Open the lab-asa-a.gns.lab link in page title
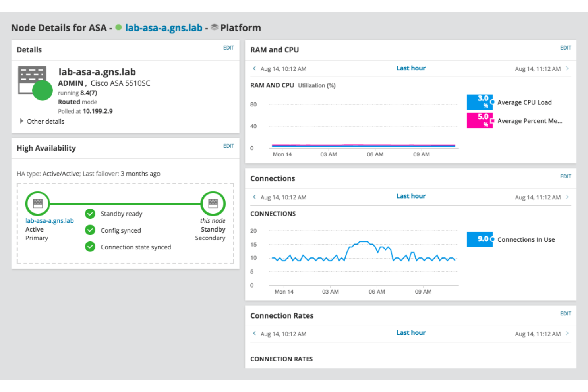This screenshot has height=392, width=588. pos(164,28)
